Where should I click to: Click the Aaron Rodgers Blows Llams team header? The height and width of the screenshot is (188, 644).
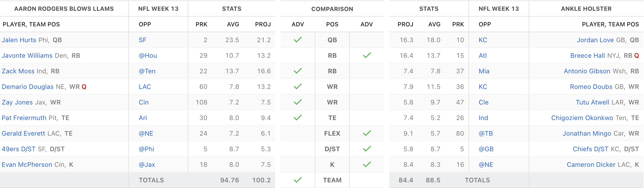(64, 9)
